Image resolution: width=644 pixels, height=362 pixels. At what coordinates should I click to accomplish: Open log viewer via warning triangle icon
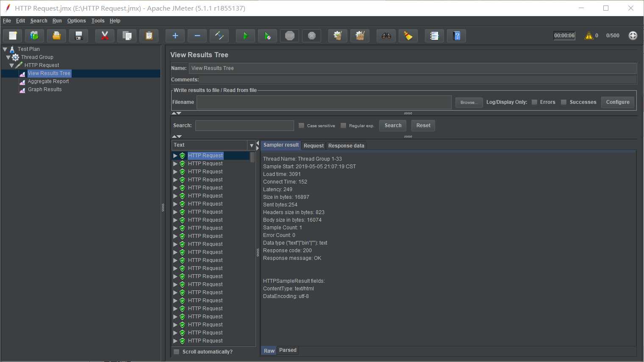(x=589, y=36)
